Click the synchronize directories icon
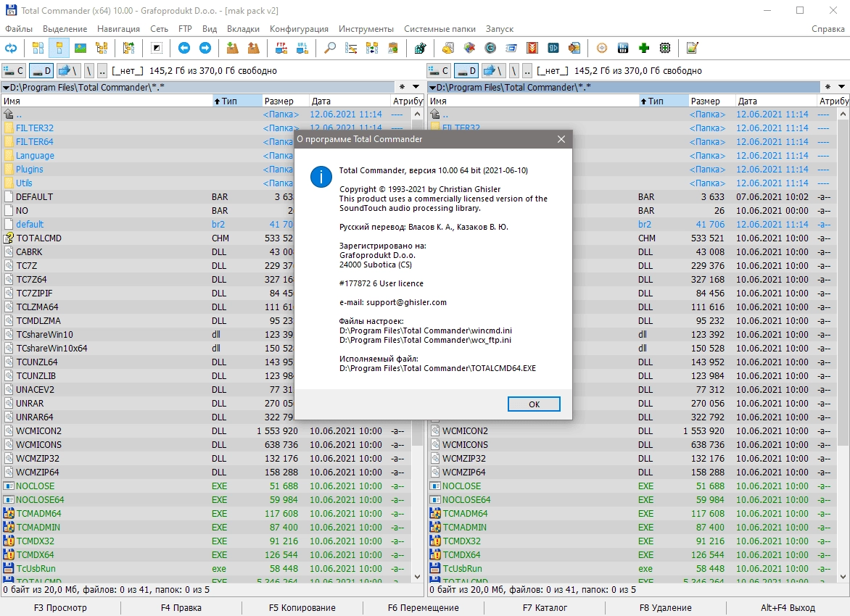The width and height of the screenshot is (850, 616). (372, 49)
